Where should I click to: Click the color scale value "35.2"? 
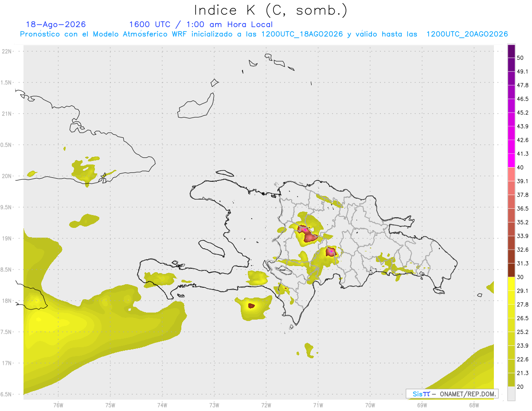coord(522,222)
